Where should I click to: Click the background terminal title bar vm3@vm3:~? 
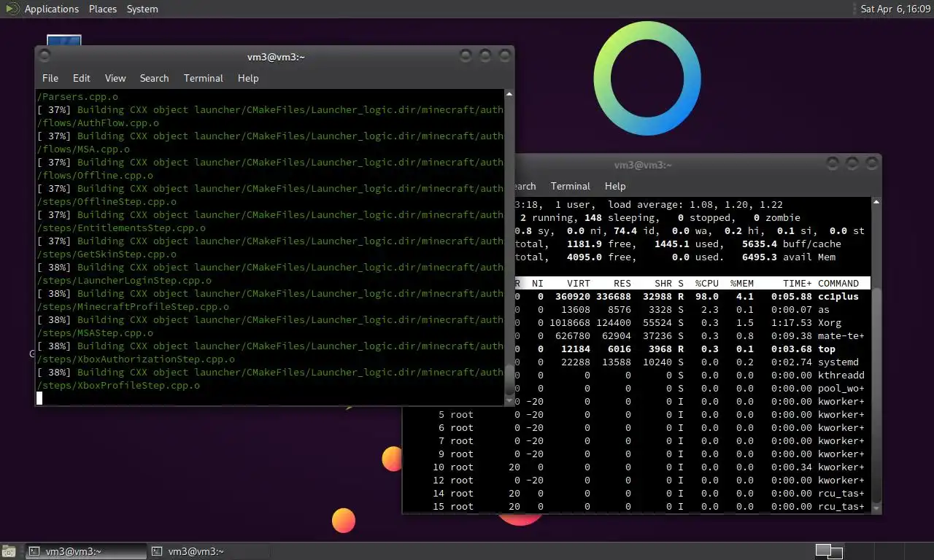(x=642, y=165)
